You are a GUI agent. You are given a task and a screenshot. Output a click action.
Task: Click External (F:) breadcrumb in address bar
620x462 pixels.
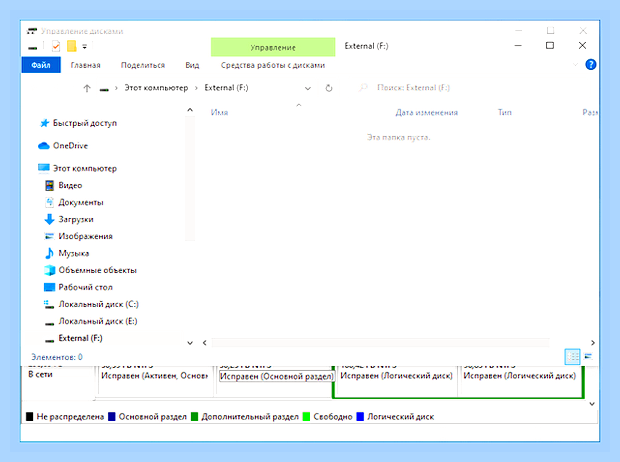[226, 88]
